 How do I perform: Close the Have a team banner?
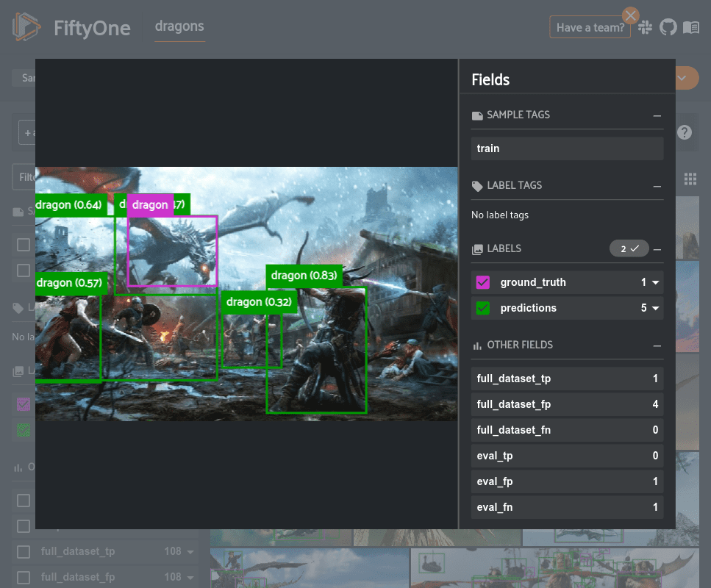[x=630, y=16]
